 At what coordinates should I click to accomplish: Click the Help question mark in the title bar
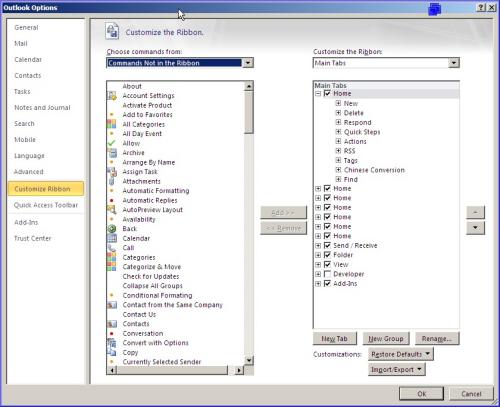(481, 7)
